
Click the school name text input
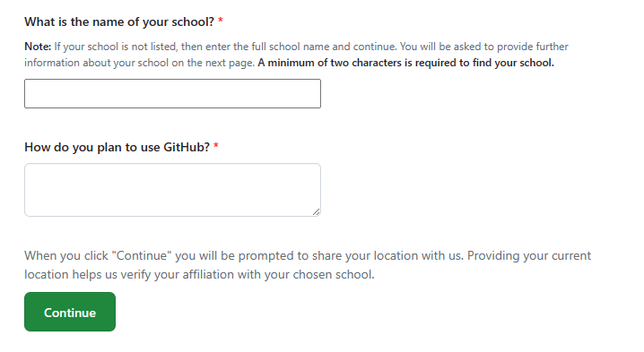[172, 93]
